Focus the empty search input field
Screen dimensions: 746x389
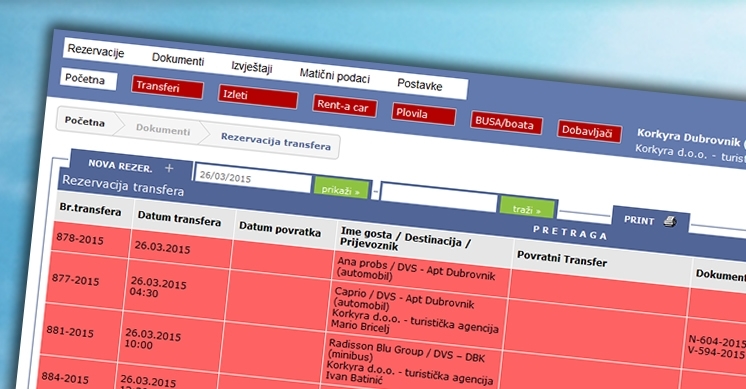pyautogui.click(x=439, y=197)
